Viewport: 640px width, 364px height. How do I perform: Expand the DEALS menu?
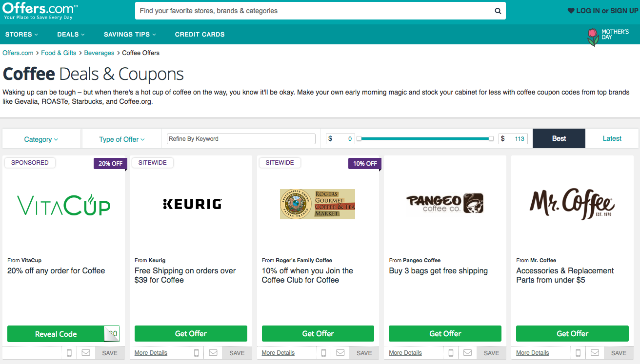(x=71, y=35)
